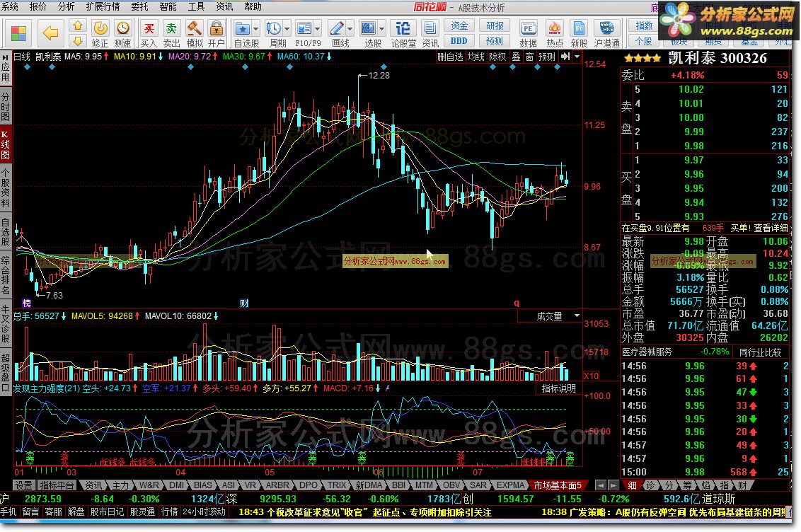Expand the 画线 dropdown arrow

tap(350, 28)
